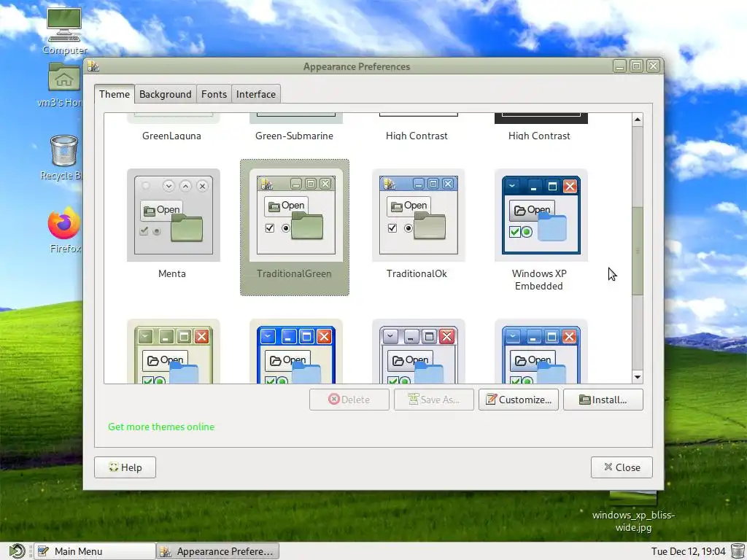747x560 pixels.
Task: Choose the last light blue theme in the bottom row
Action: [x=541, y=351]
